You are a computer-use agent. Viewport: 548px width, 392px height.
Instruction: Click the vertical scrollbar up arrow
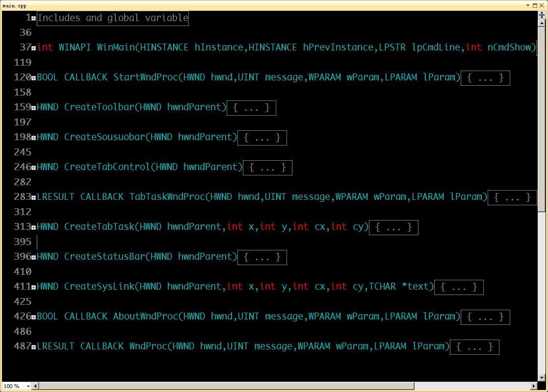pos(541,23)
